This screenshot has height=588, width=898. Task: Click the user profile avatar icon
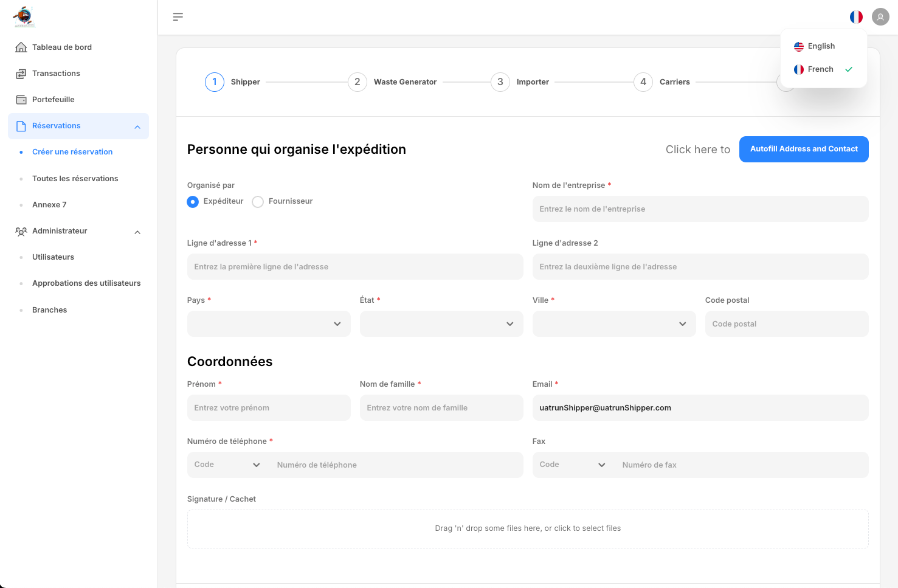pyautogui.click(x=880, y=17)
